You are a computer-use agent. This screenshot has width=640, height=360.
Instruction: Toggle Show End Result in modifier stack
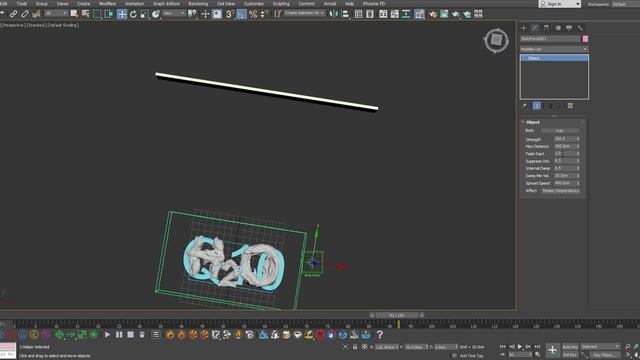click(537, 106)
